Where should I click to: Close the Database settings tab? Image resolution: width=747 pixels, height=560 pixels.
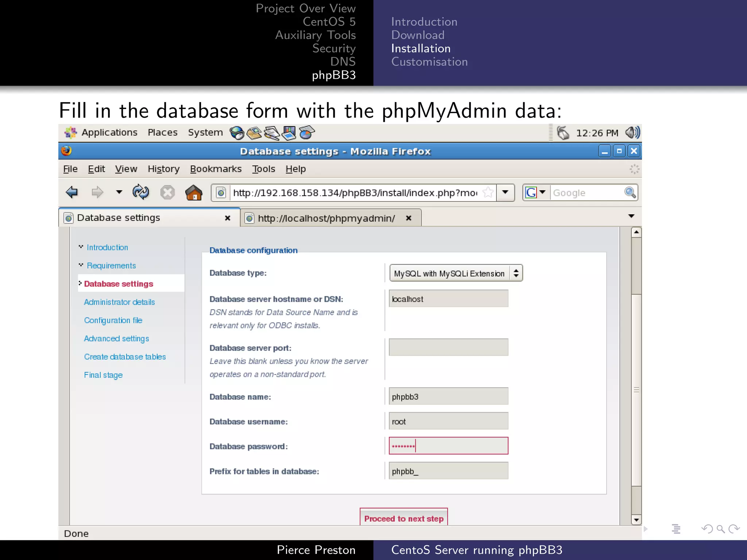pos(228,218)
